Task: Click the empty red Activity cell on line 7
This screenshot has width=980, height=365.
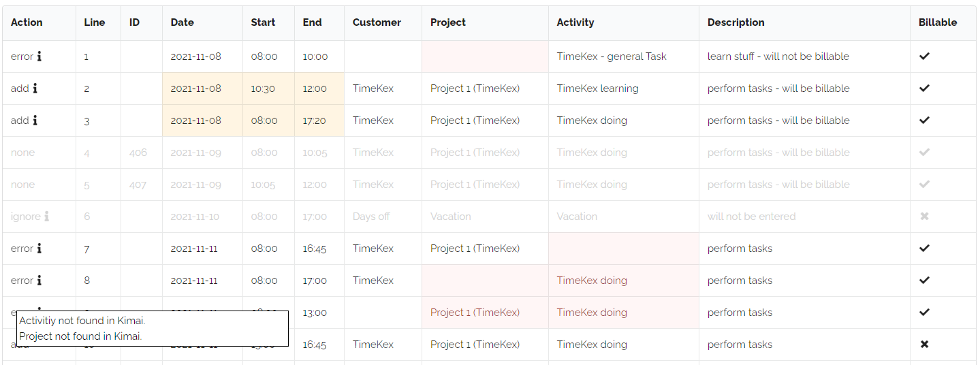Action: coord(623,249)
